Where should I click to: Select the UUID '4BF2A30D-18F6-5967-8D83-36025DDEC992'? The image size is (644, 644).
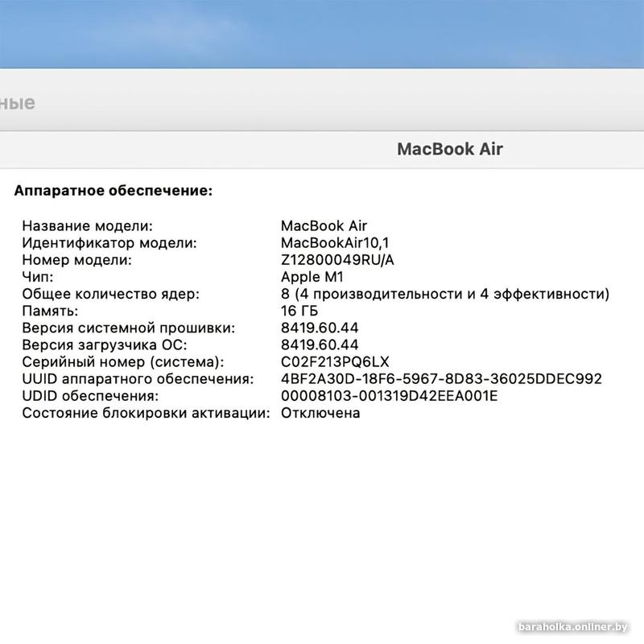click(441, 378)
